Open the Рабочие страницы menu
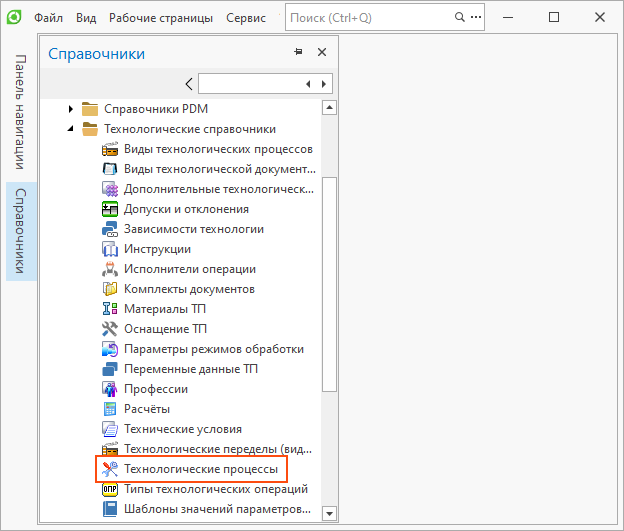Image resolution: width=624 pixels, height=531 pixels. 161,18
